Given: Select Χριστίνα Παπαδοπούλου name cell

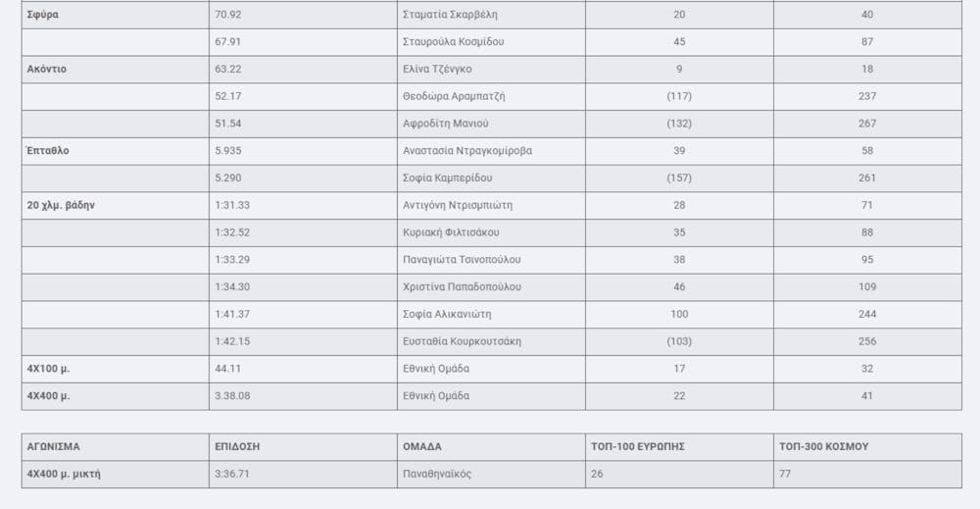Looking at the screenshot, I should coord(462,286).
